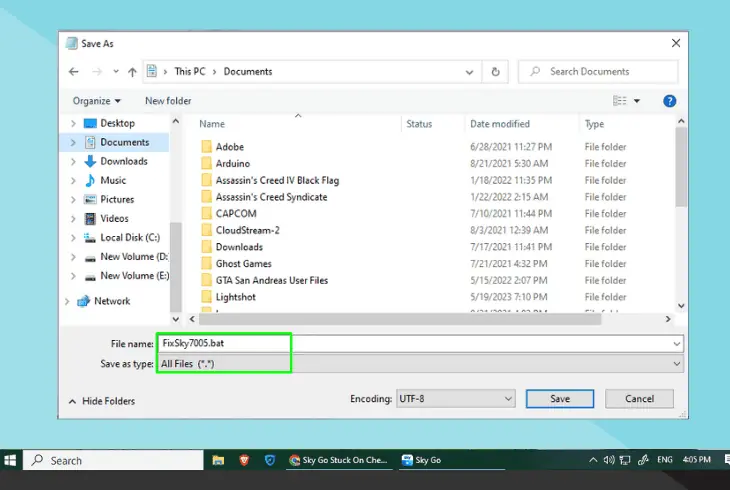Open the Save as type dropdown
This screenshot has height=490, width=730.
420,364
